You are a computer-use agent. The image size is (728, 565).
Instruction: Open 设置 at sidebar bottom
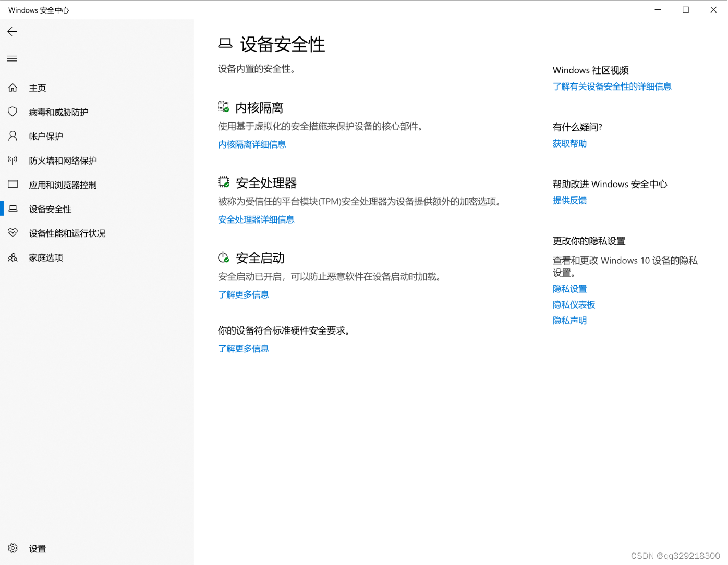pos(97,548)
